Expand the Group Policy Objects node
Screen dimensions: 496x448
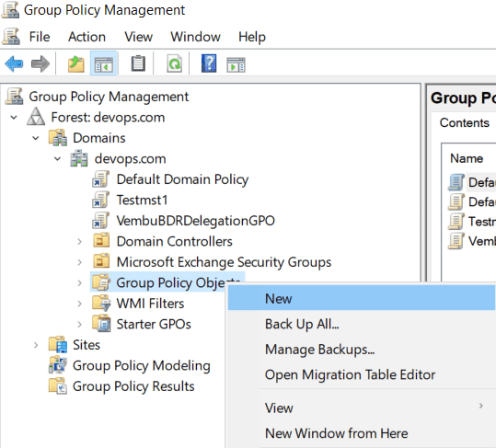[79, 282]
